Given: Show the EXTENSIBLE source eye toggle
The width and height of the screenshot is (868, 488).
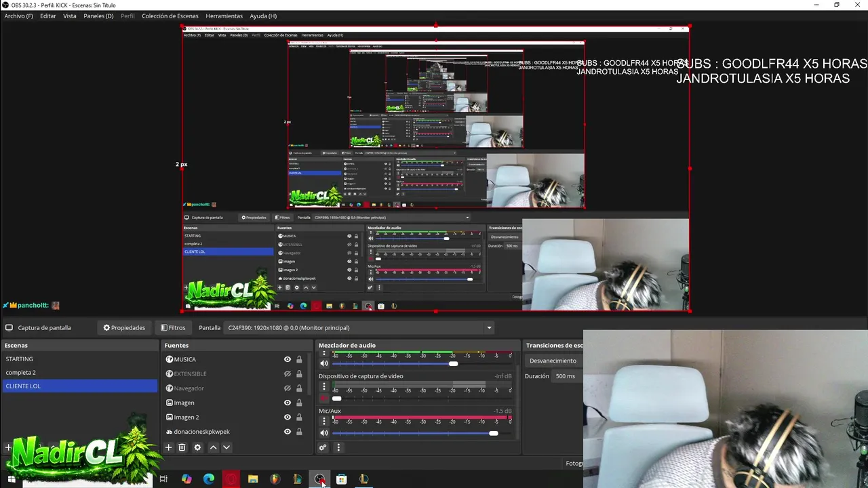Looking at the screenshot, I should (288, 374).
